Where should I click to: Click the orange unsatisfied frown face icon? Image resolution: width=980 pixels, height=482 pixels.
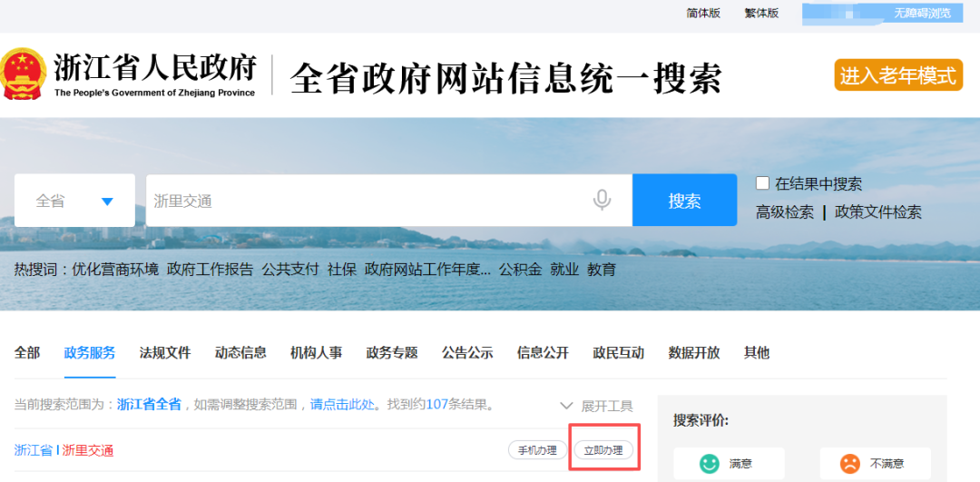pyautogui.click(x=848, y=464)
